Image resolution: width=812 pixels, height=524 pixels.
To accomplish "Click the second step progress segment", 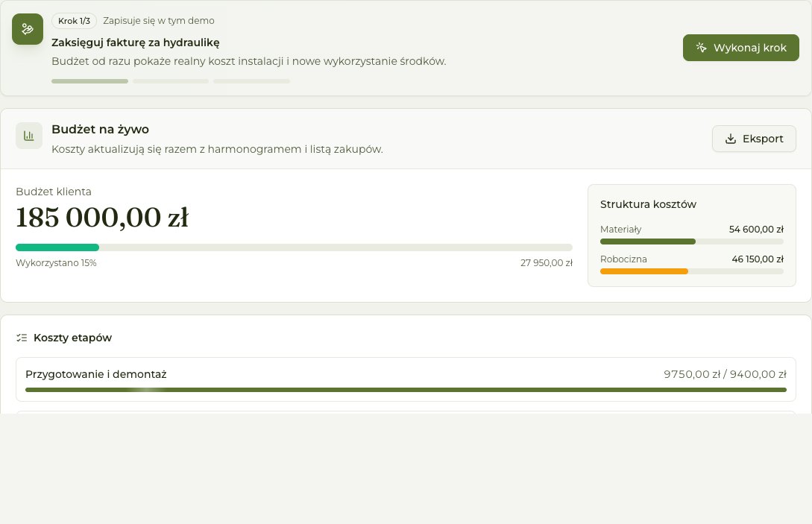I will (171, 81).
